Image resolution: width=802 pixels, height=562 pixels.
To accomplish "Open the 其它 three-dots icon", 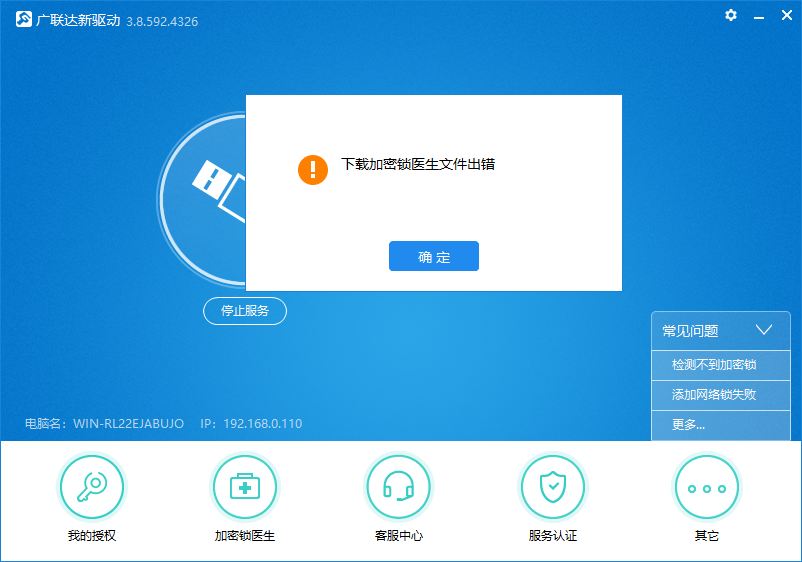I will [707, 487].
